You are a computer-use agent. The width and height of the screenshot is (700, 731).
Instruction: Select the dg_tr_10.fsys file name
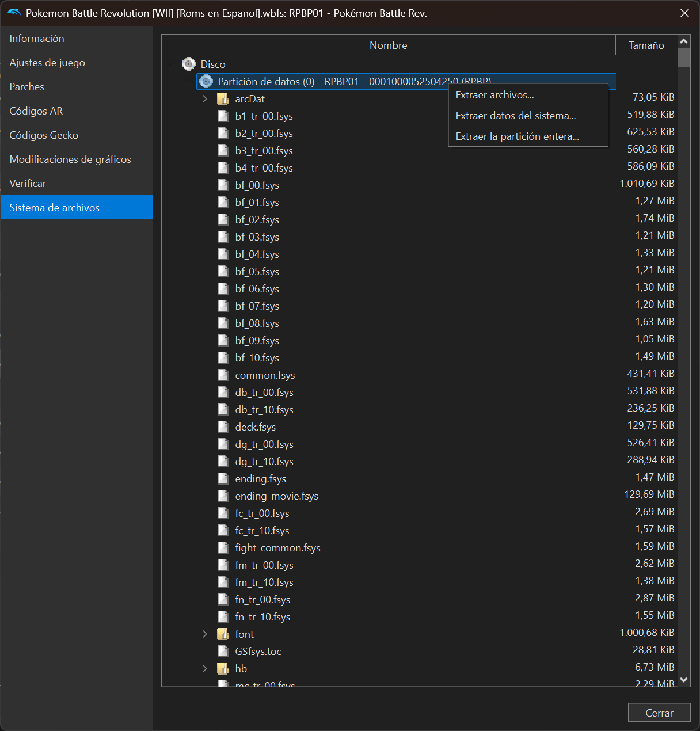[264, 461]
